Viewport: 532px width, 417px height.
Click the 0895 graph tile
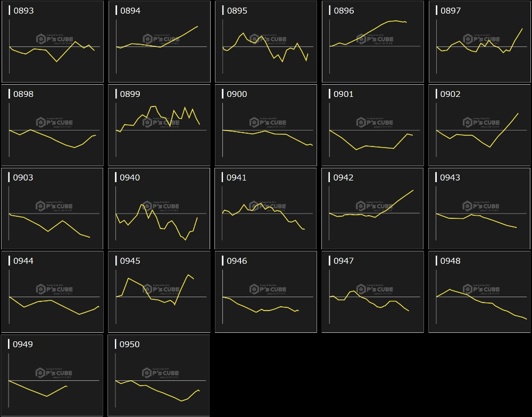265,42
